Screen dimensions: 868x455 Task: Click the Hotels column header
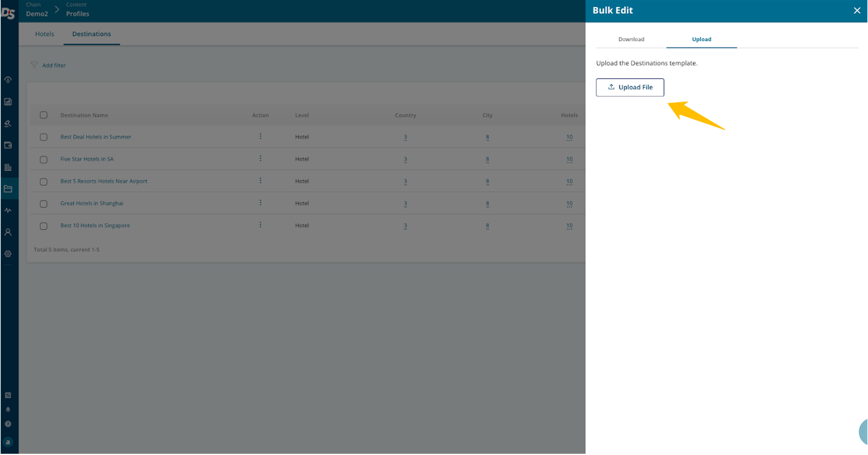click(570, 115)
